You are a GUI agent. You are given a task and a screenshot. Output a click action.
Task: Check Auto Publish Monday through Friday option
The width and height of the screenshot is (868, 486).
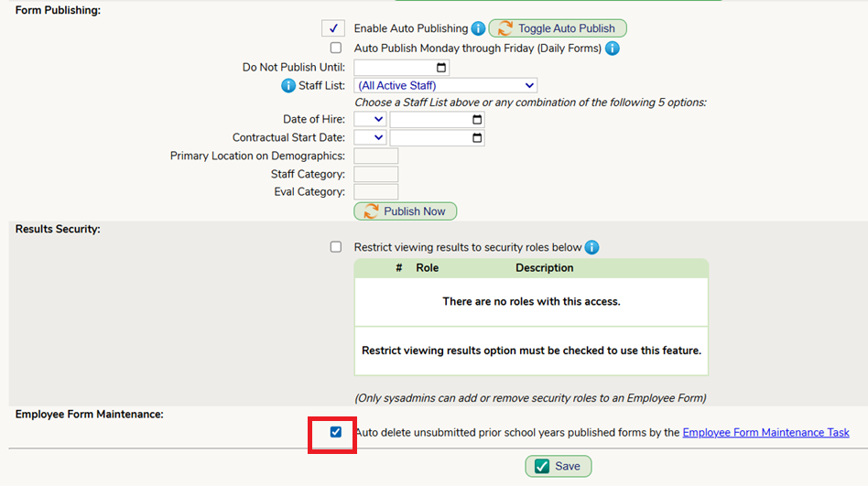click(x=336, y=48)
